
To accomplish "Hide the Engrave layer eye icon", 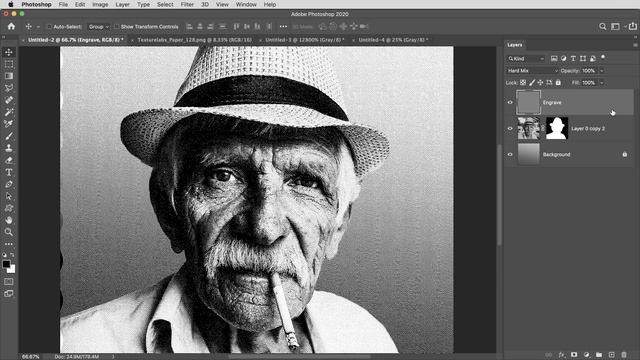I will (x=510, y=102).
